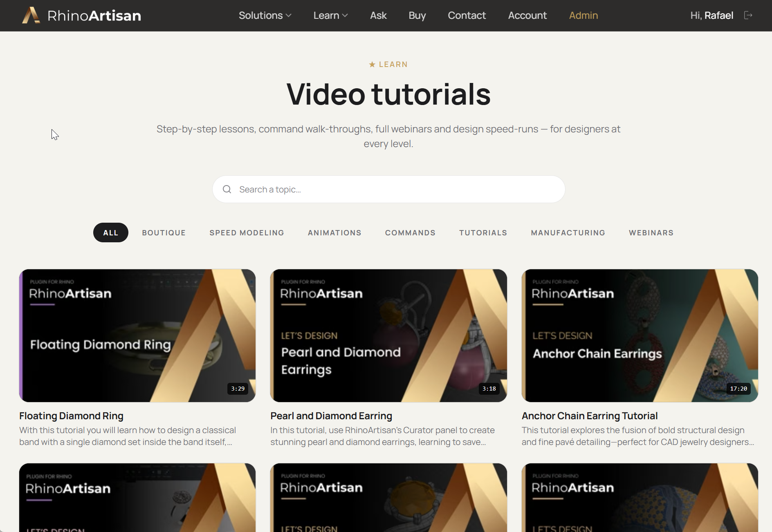The height and width of the screenshot is (532, 772).
Task: Open the Pearl and Diamond Earrings video thumbnail
Action: tap(388, 335)
